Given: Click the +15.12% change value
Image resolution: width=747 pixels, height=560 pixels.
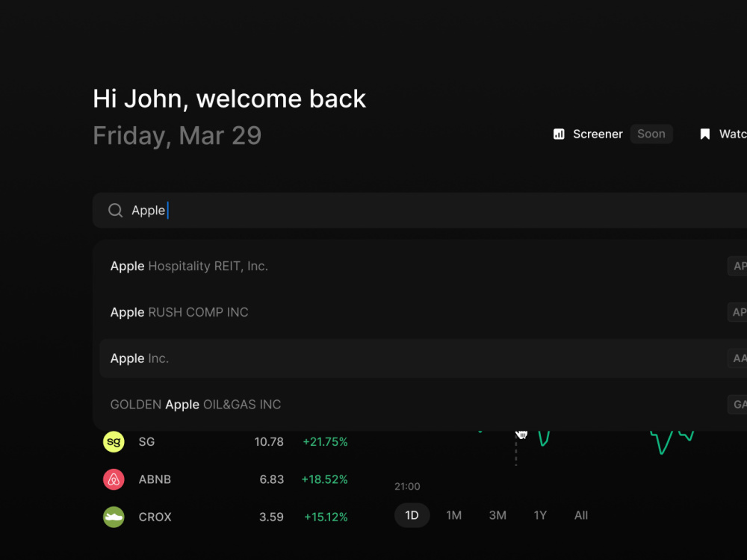Looking at the screenshot, I should point(326,517).
